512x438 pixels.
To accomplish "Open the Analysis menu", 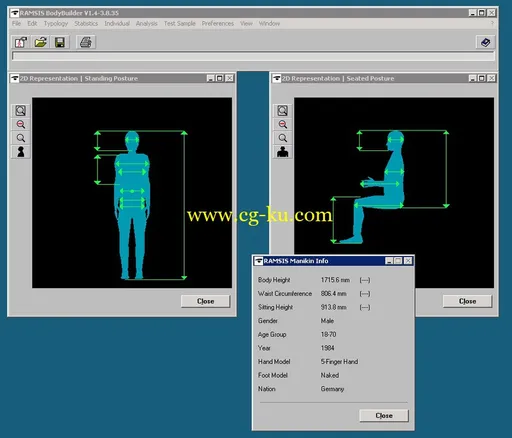I will [147, 23].
